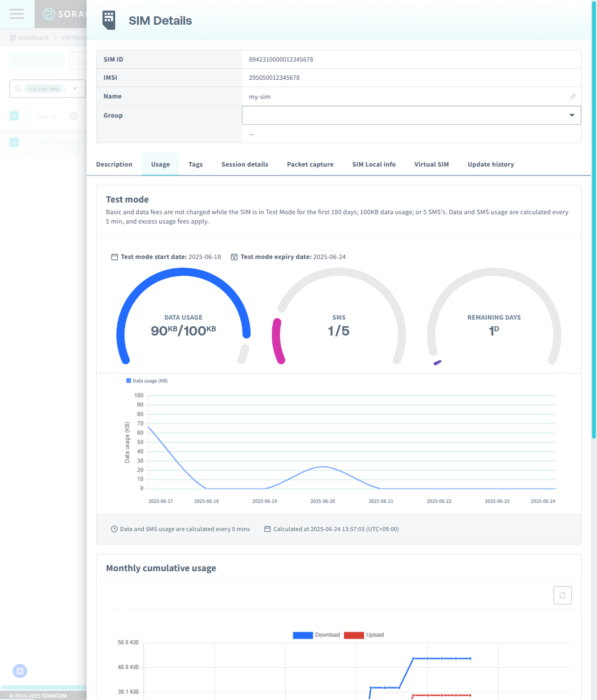Open the hamburger navigation menu

click(x=17, y=14)
